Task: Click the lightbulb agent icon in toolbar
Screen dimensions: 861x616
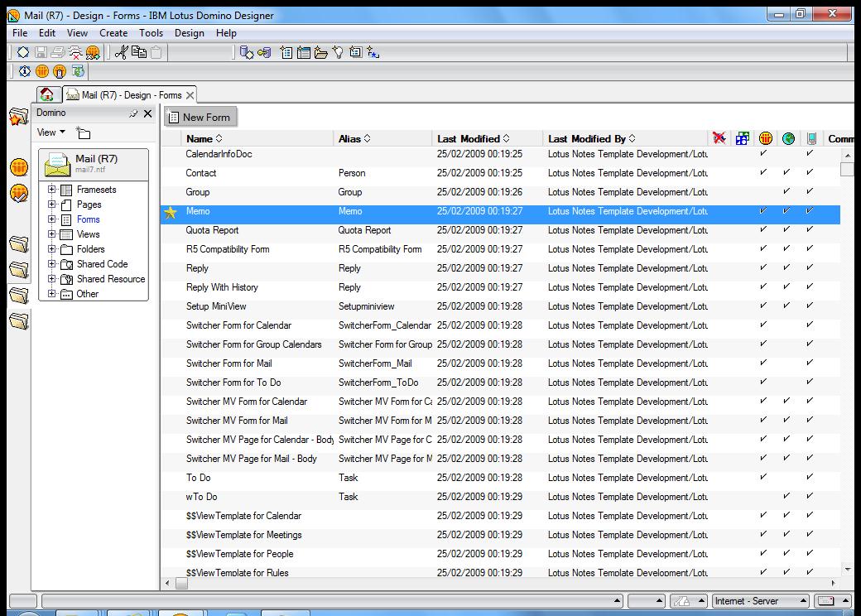Action: click(x=339, y=53)
